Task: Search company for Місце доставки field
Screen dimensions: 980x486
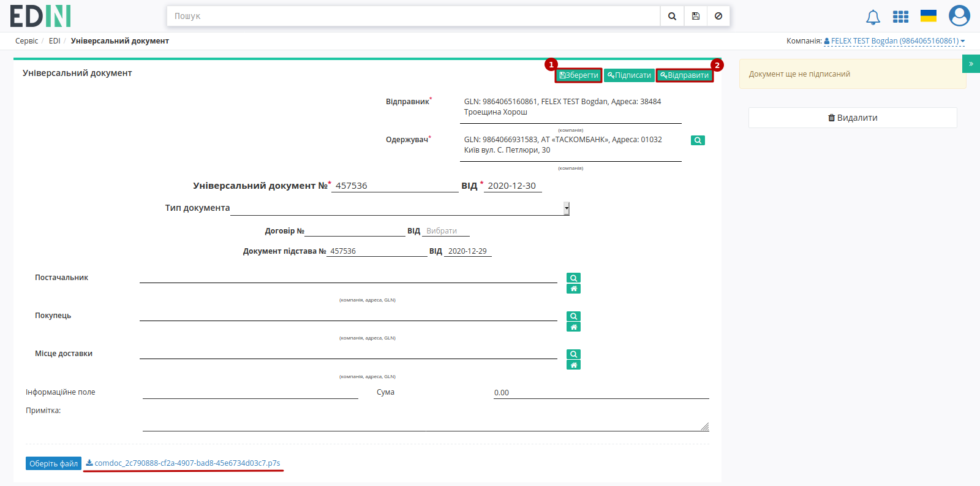Action: click(x=573, y=354)
